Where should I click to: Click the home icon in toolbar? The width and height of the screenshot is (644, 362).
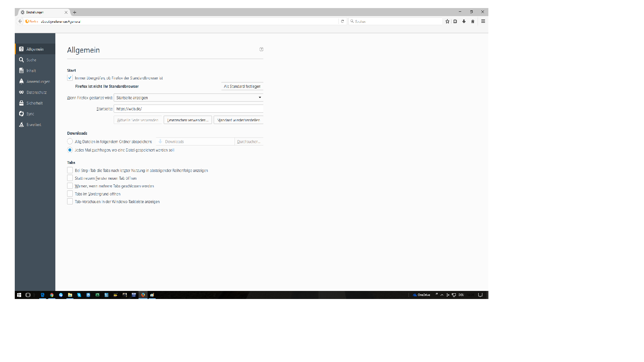473,21
